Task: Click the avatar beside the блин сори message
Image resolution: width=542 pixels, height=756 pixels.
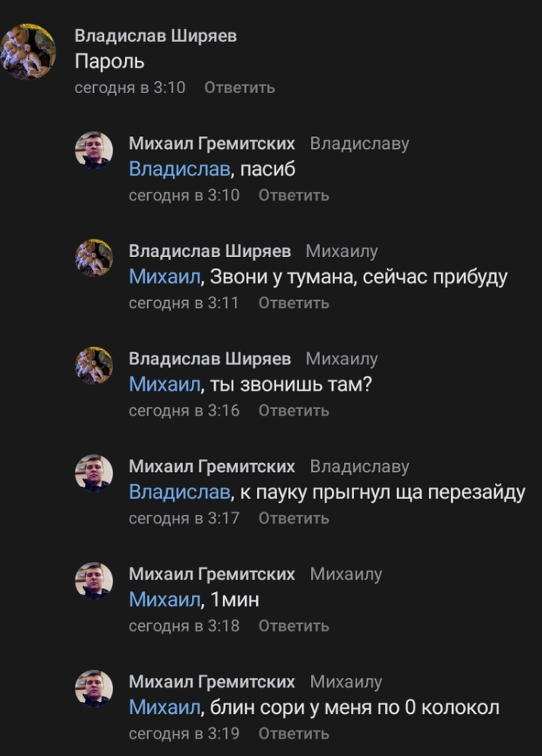Action: point(94,688)
